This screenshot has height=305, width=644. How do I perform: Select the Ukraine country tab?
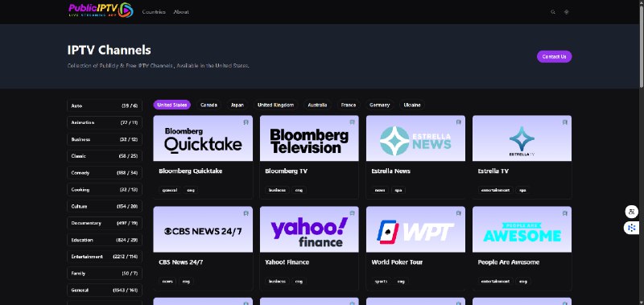click(x=412, y=105)
